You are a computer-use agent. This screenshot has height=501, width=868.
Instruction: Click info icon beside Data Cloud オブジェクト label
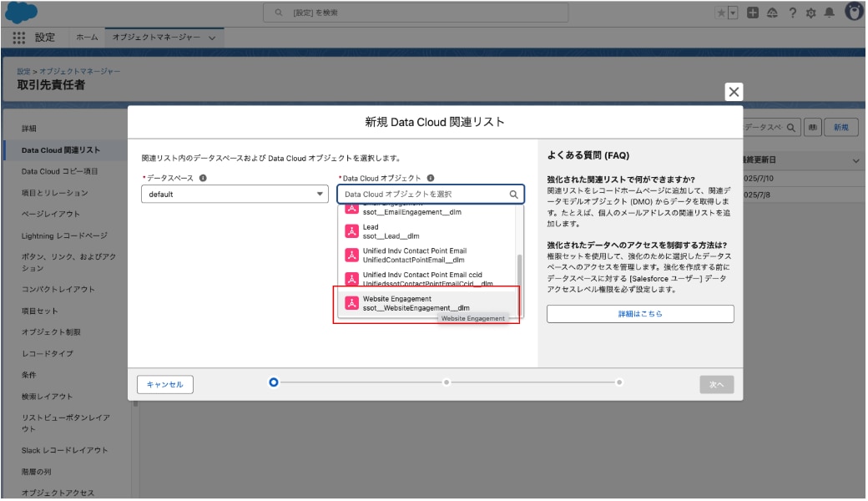pos(431,178)
